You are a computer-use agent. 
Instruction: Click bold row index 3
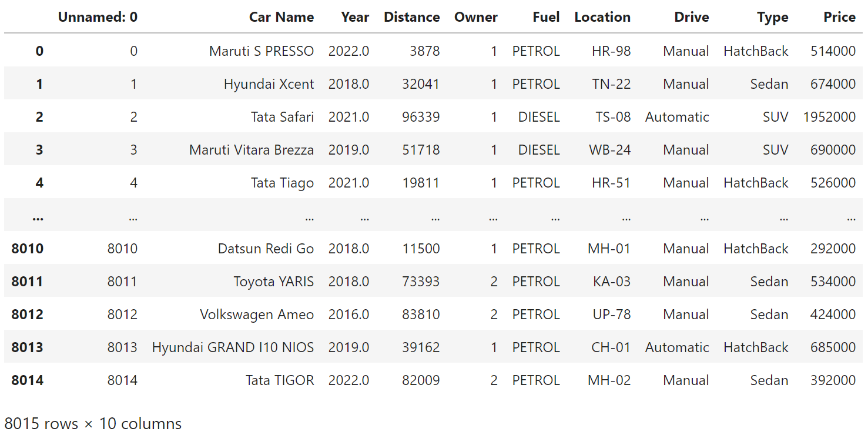tap(39, 150)
